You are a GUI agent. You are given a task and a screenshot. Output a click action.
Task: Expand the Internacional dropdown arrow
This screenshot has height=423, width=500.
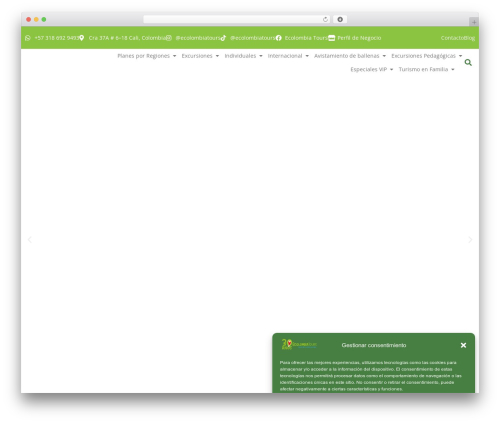(307, 56)
